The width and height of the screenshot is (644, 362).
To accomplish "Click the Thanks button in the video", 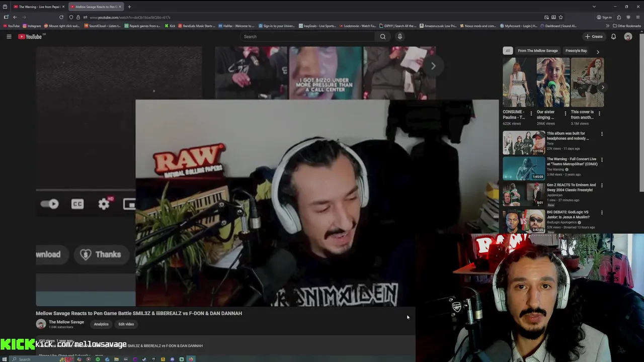I will coord(101,254).
